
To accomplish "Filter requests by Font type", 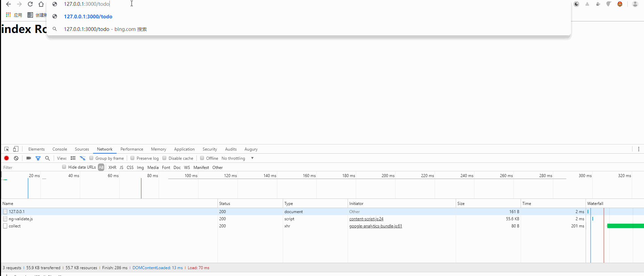I will coord(166,168).
